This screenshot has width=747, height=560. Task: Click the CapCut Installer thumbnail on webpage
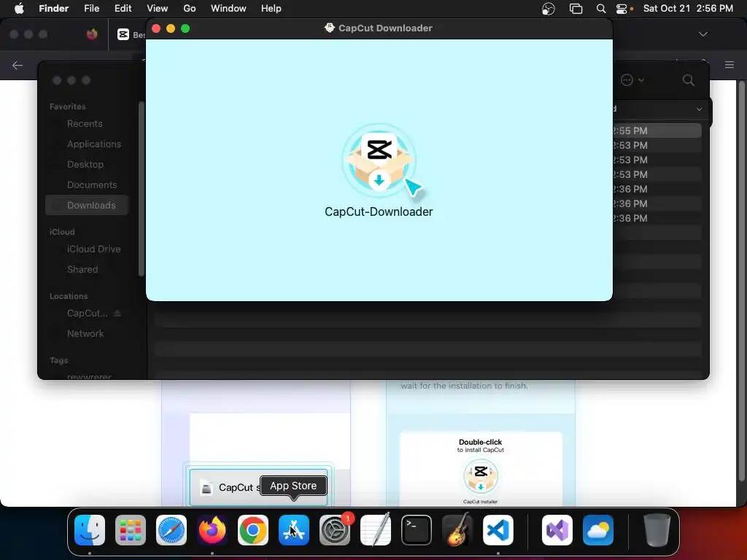pyautogui.click(x=481, y=476)
